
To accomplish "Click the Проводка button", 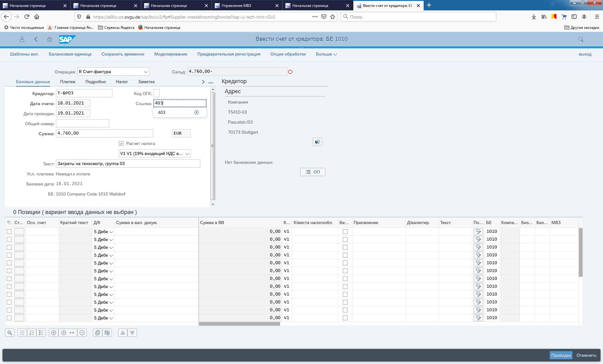I will coord(561,355).
